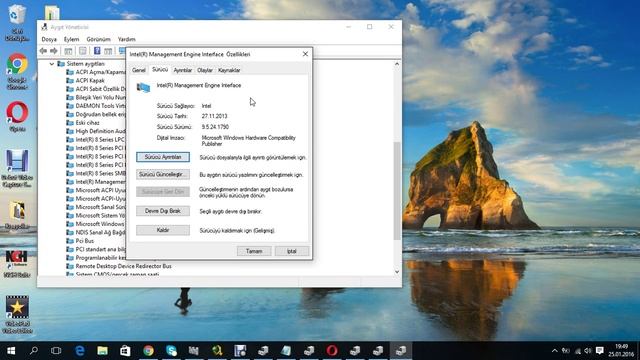The width and height of the screenshot is (640, 360).
Task: Select the Sürücü tab
Action: 160,69
